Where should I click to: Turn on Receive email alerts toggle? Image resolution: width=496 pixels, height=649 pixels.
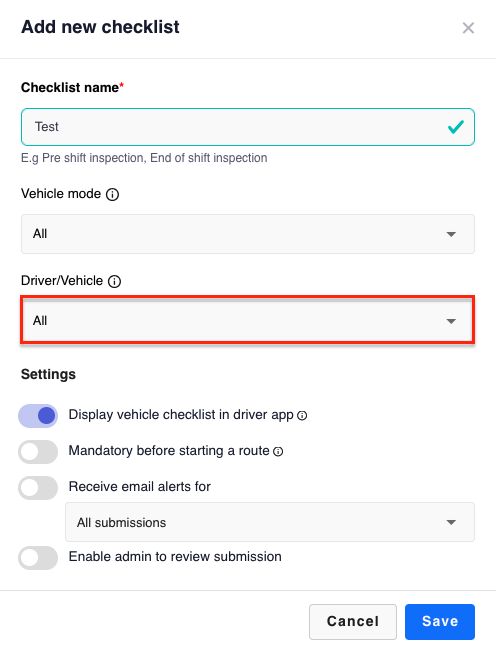pyautogui.click(x=38, y=488)
